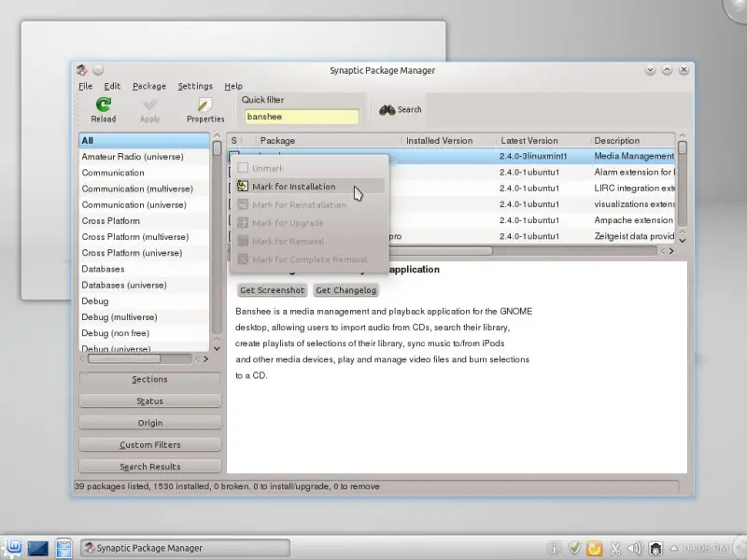Click the Synaptic Package Manager taskbar entry
This screenshot has height=560, width=747.
185,548
